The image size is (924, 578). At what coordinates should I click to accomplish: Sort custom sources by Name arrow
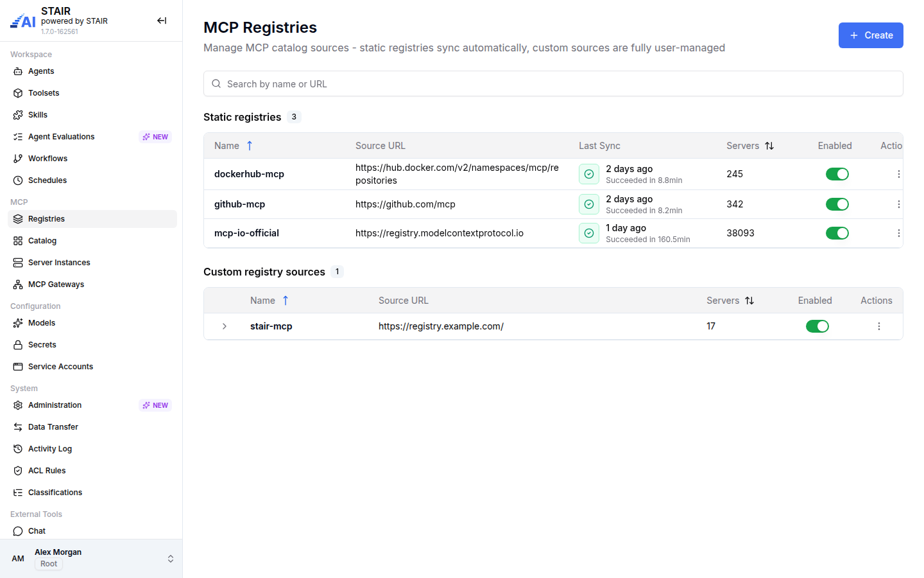(x=286, y=301)
